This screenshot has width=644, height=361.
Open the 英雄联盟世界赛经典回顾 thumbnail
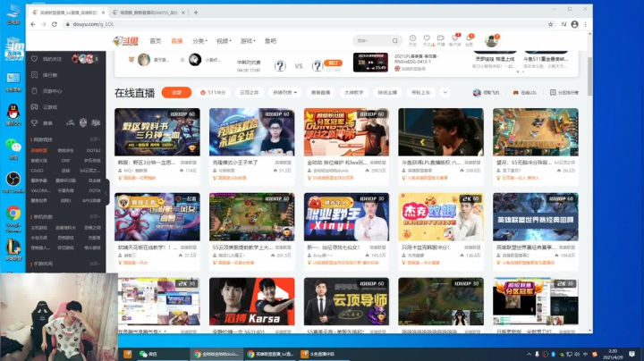click(x=536, y=217)
